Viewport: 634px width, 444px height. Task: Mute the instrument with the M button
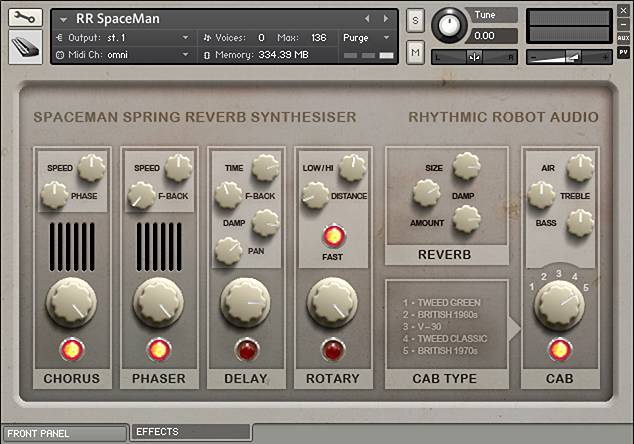click(x=415, y=53)
